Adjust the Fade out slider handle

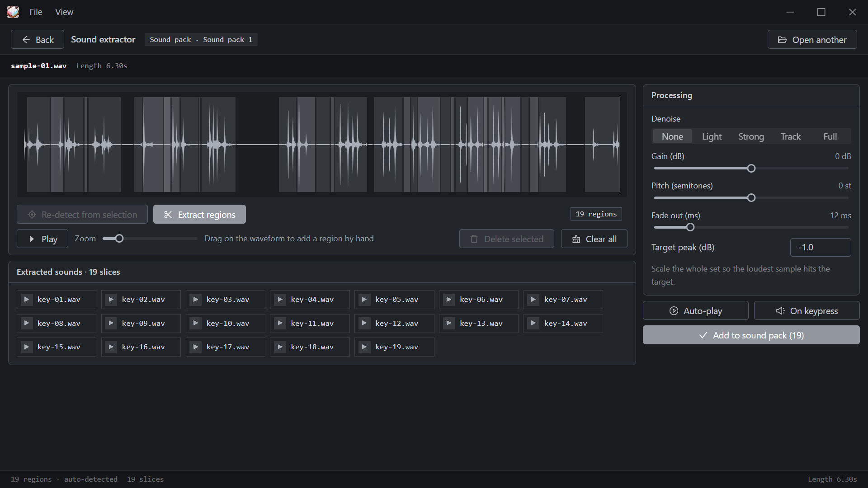tap(690, 227)
